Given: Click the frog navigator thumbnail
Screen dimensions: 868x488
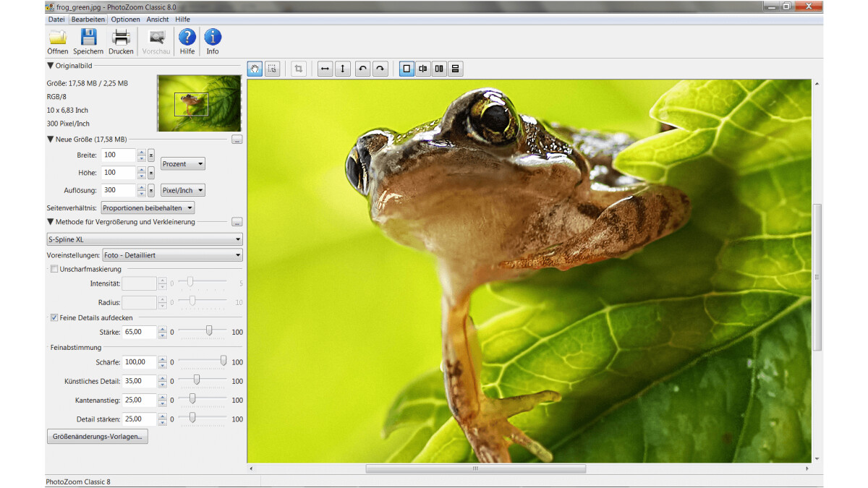Looking at the screenshot, I should click(x=199, y=103).
